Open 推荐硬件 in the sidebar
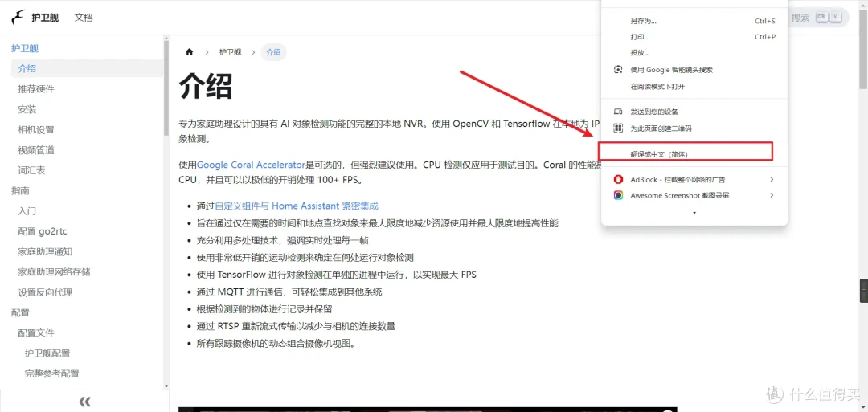Image resolution: width=868 pixels, height=412 pixels. (36, 89)
